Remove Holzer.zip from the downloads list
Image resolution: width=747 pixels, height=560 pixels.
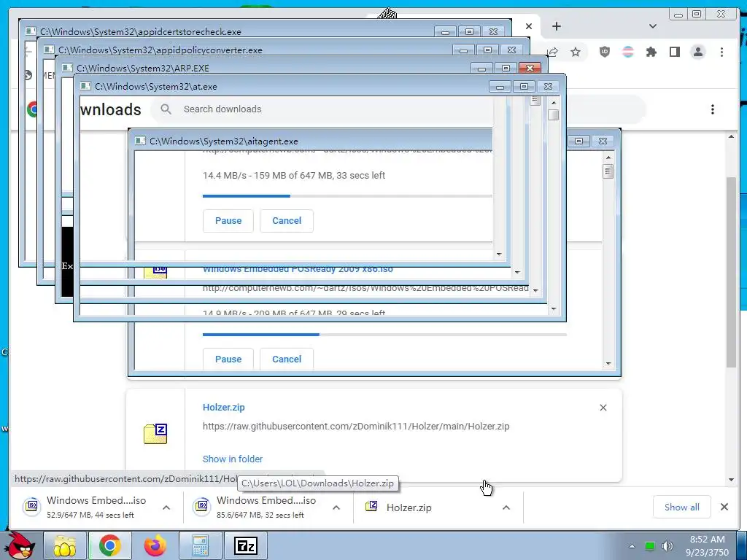[603, 408]
